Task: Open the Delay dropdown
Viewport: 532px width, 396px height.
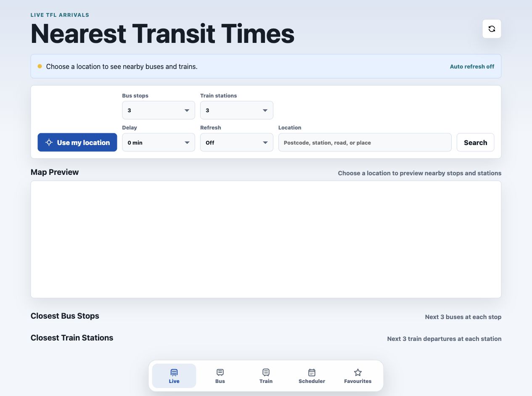Action: pos(159,143)
